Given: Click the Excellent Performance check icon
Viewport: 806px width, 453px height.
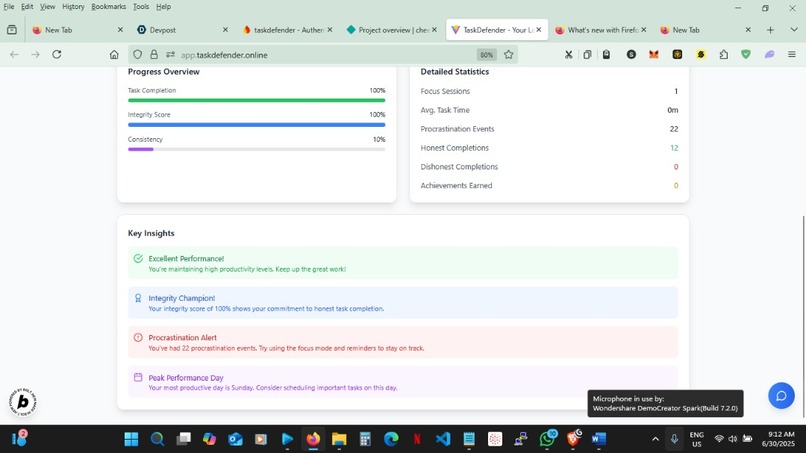Looking at the screenshot, I should [x=138, y=259].
